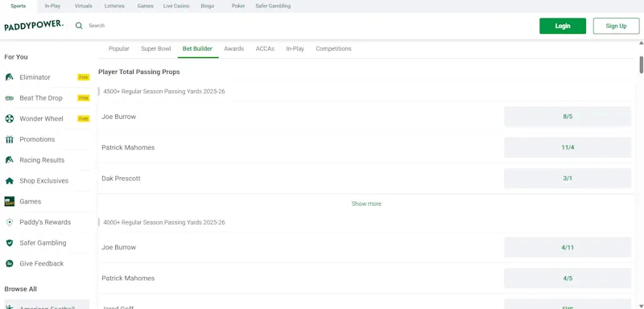Image resolution: width=644 pixels, height=309 pixels.
Task: Open the In-Play top navigation tab
Action: [52, 6]
